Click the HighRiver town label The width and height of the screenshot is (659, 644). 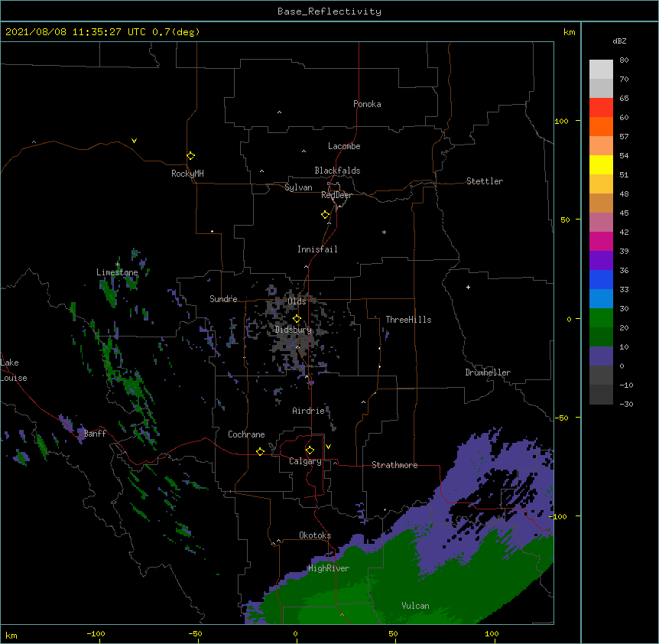coord(329,568)
